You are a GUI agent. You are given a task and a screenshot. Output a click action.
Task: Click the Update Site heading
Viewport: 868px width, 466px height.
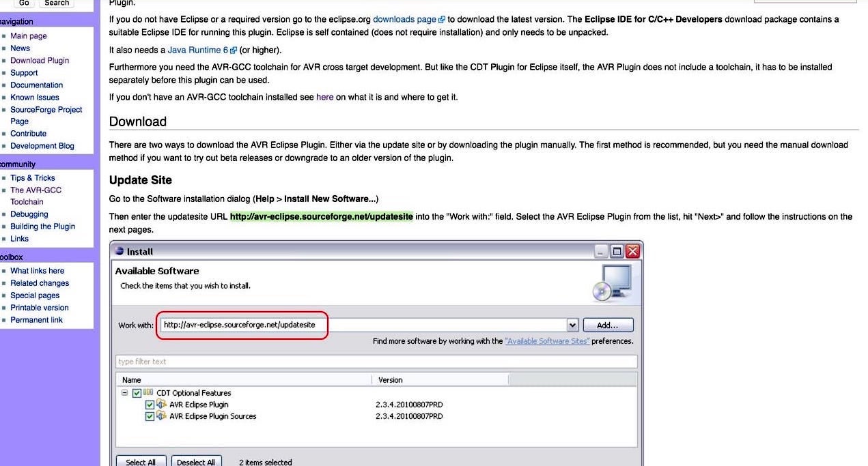pos(141,180)
